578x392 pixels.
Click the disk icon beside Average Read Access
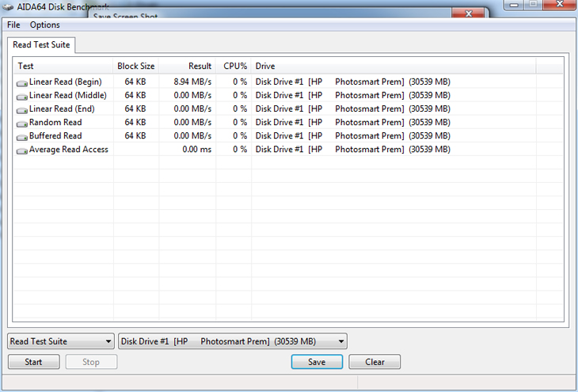click(22, 150)
